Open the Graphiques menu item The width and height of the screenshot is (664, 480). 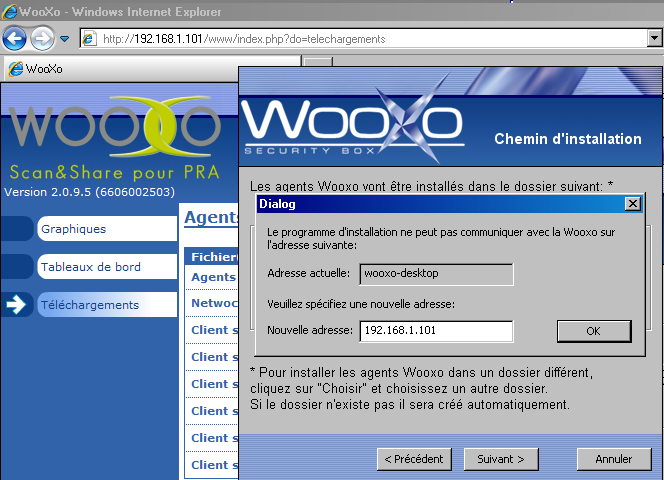107,229
